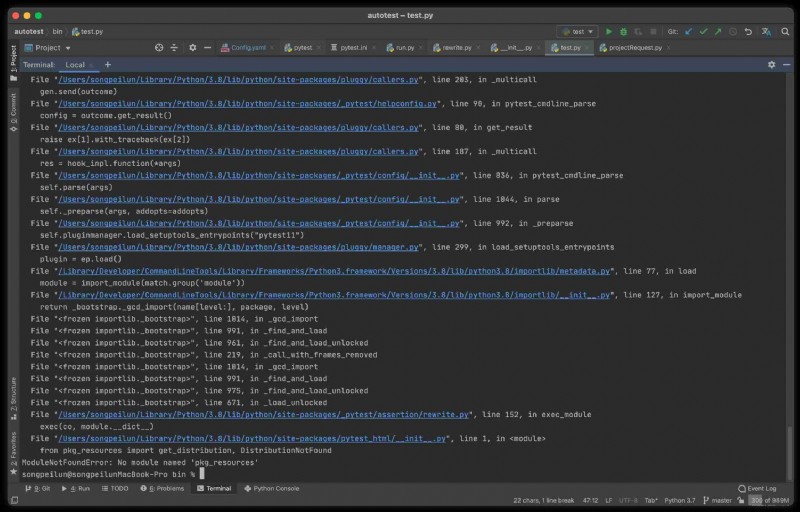The width and height of the screenshot is (800, 512).
Task: Open the Tab* indent settings in status bar
Action: coord(651,500)
